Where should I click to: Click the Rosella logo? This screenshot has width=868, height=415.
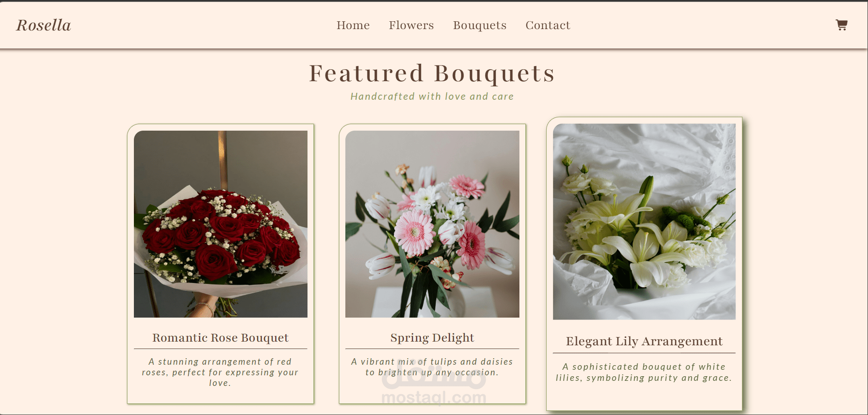tap(44, 25)
